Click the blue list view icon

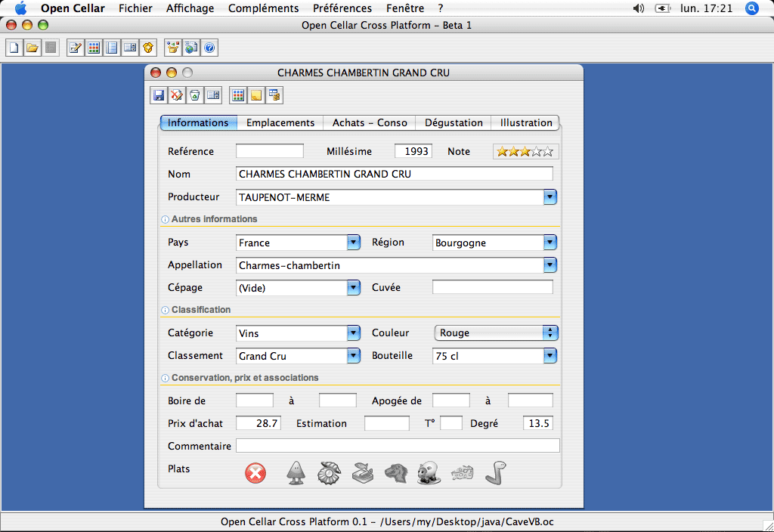[x=112, y=48]
